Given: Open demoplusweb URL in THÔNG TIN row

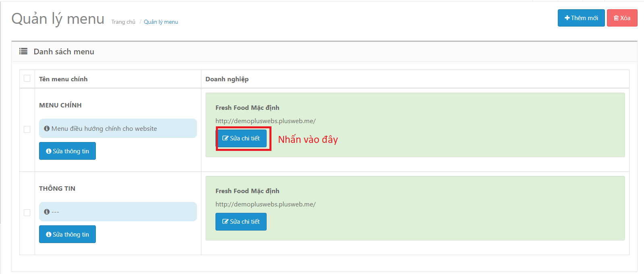Looking at the screenshot, I should pos(265,204).
